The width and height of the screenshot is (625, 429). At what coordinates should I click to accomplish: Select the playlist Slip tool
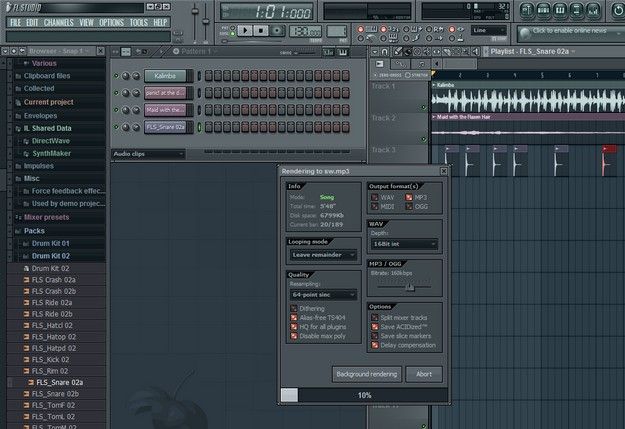(436, 51)
